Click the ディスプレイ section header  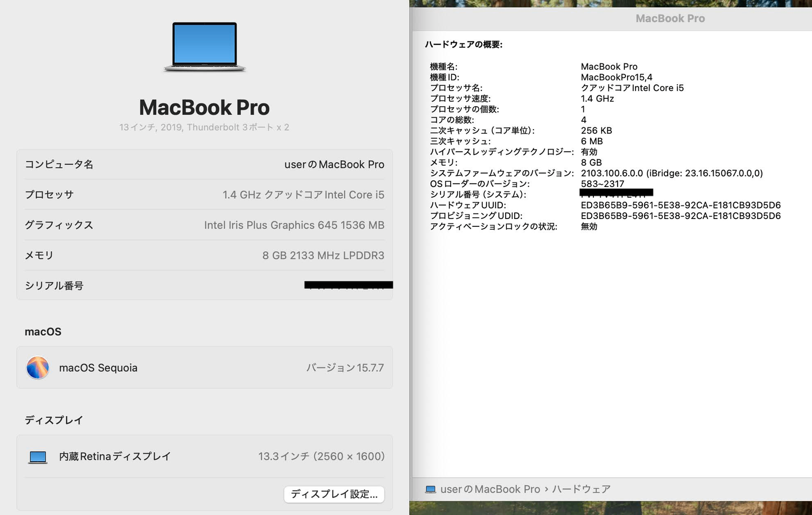click(x=54, y=420)
